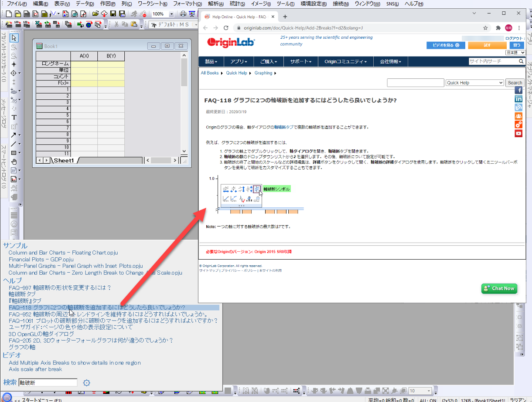Open the 作図 menu

click(108, 3)
